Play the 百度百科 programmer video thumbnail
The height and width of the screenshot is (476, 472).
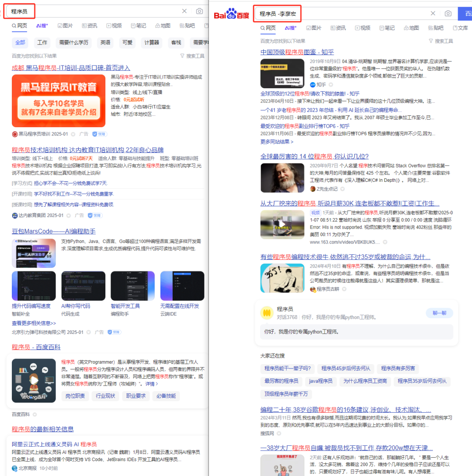pos(34,381)
